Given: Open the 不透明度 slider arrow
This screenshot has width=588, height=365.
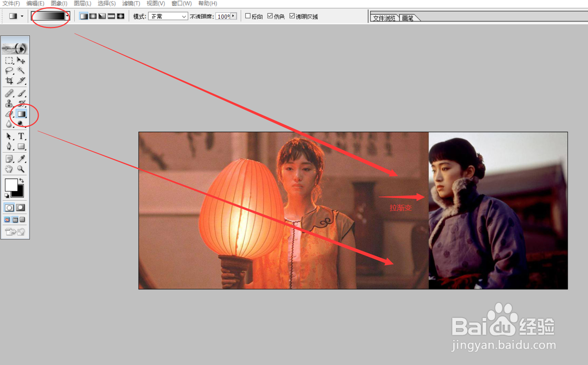Looking at the screenshot, I should tap(233, 16).
